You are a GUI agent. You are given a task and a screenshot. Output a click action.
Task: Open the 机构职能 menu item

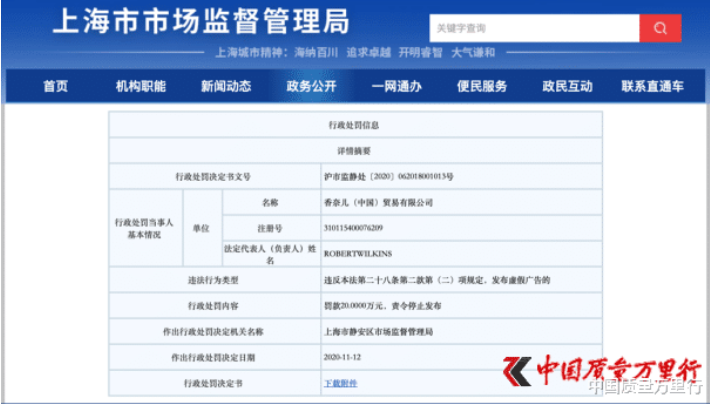coord(141,86)
